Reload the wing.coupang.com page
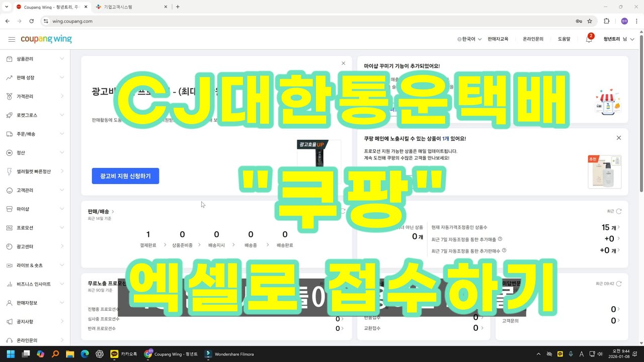Viewport: 644px width, 362px height. [x=31, y=21]
